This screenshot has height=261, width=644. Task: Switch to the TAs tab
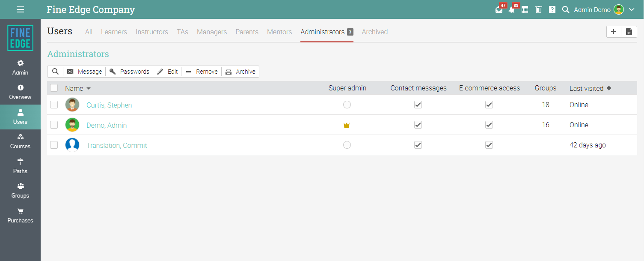coord(182,32)
